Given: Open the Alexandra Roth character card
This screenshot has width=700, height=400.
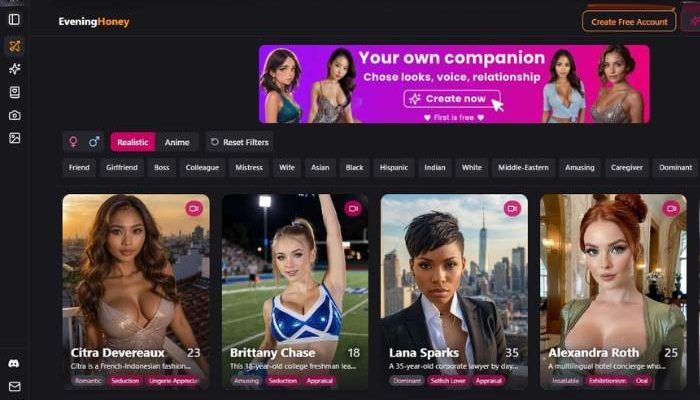Looking at the screenshot, I should click(613, 292).
